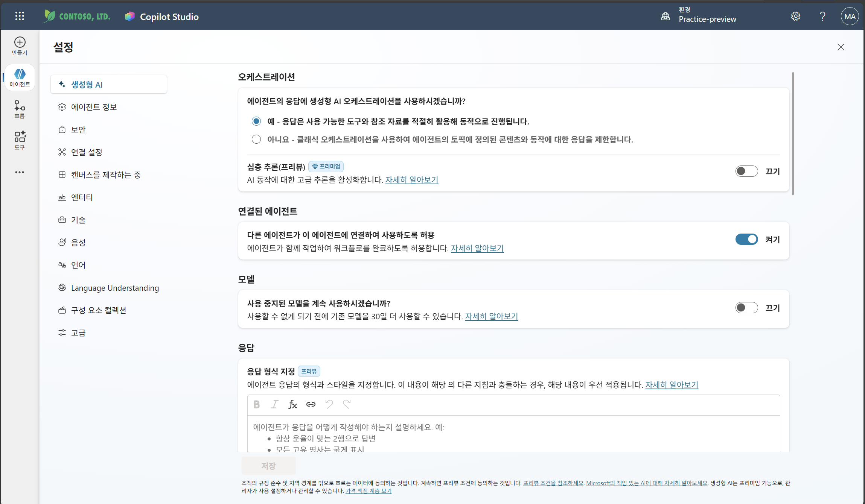The width and height of the screenshot is (865, 504).
Task: Click Practice-preview environment name
Action: coord(707,19)
